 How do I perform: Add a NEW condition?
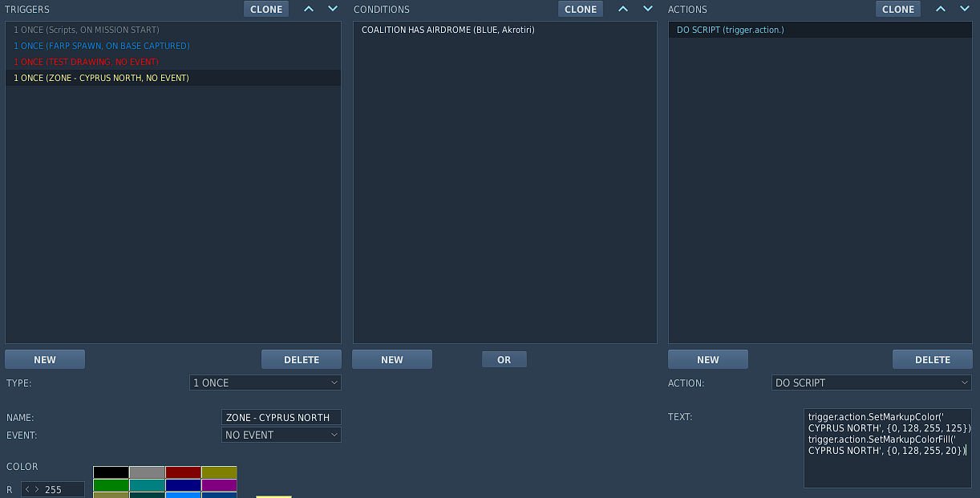coord(392,359)
